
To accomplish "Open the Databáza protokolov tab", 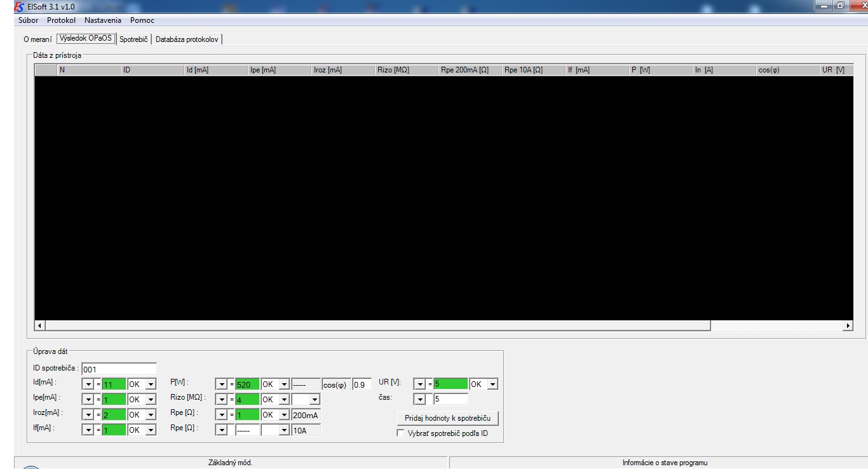I will [x=187, y=39].
